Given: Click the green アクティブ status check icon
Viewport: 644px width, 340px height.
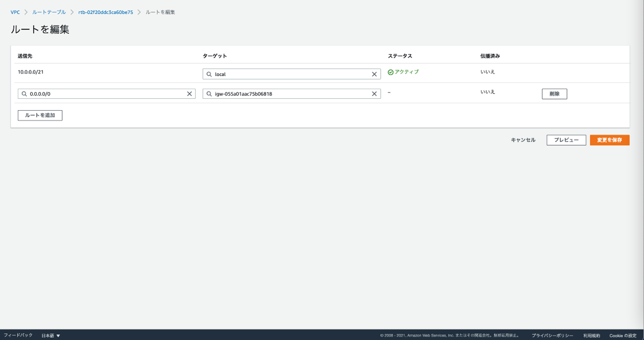Looking at the screenshot, I should click(391, 72).
